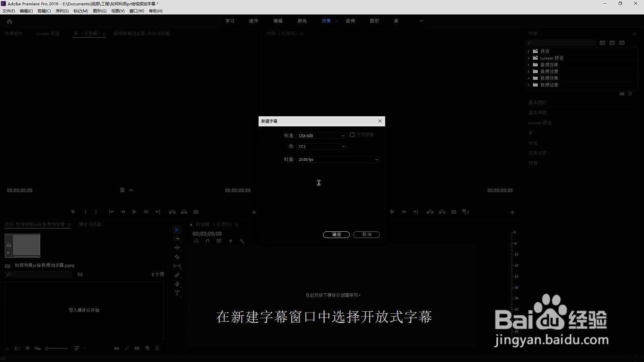This screenshot has height=362, width=644.
Task: Filter effects by Accelerated Effects icon
Action: click(x=603, y=43)
